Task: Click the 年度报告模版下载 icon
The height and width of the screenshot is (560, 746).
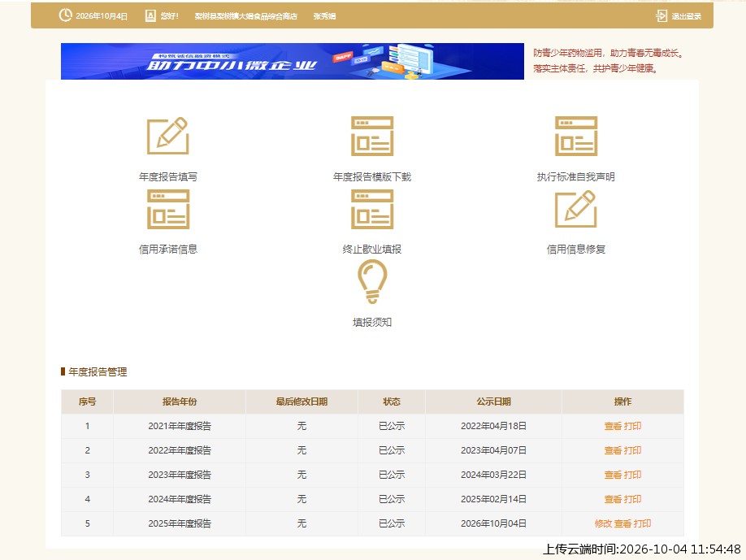Action: click(372, 136)
